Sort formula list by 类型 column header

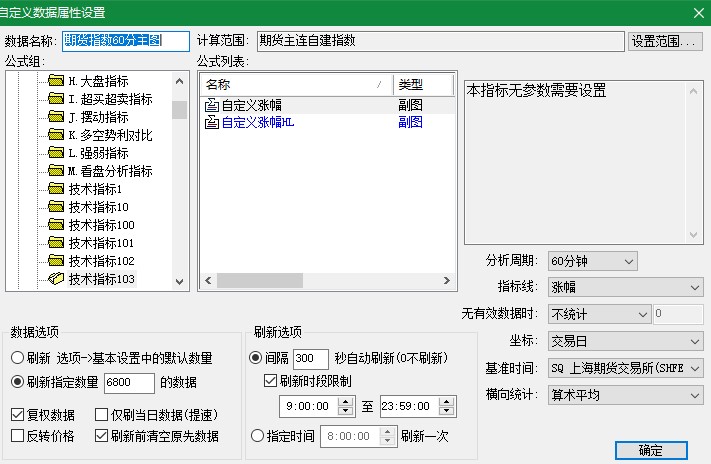pyautogui.click(x=423, y=84)
